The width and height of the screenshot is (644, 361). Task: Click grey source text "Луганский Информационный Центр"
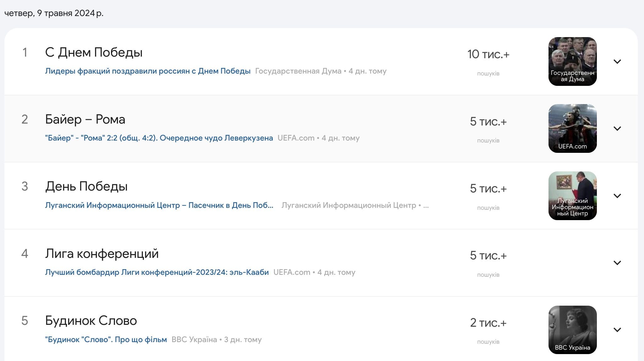(349, 205)
